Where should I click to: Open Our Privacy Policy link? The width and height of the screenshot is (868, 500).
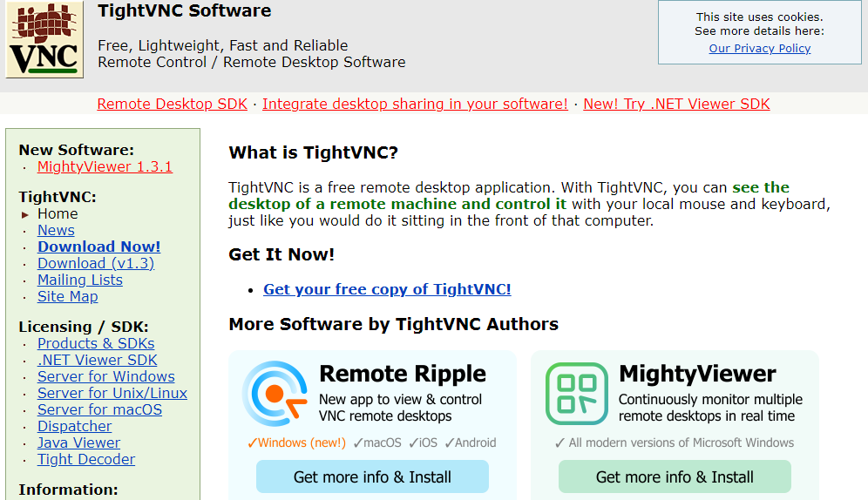[x=760, y=48]
